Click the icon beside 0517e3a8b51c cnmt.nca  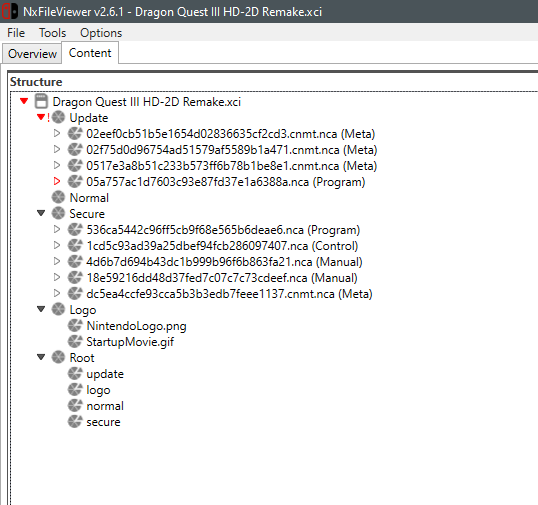75,165
